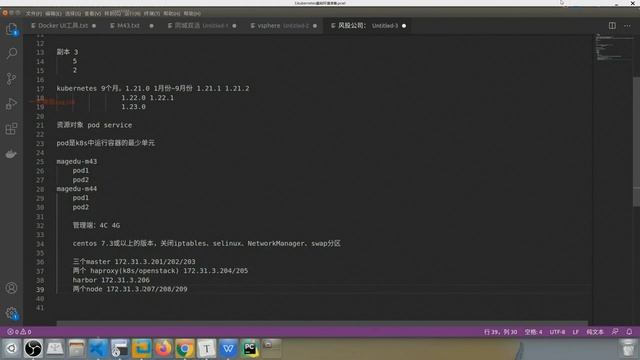Click the minimap preview
Image resolution: width=640 pixels, height=360 pixels.
[613, 48]
